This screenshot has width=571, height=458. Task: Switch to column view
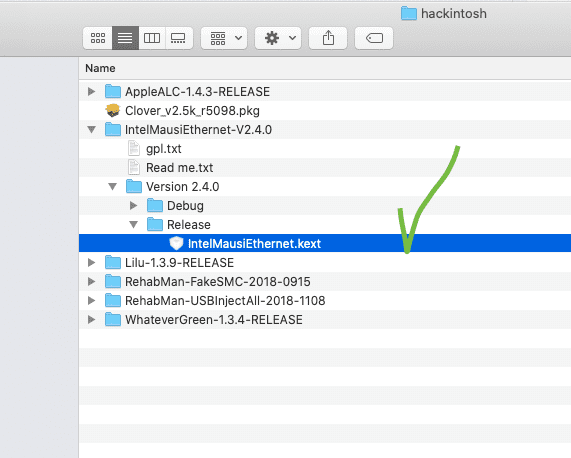pos(152,38)
